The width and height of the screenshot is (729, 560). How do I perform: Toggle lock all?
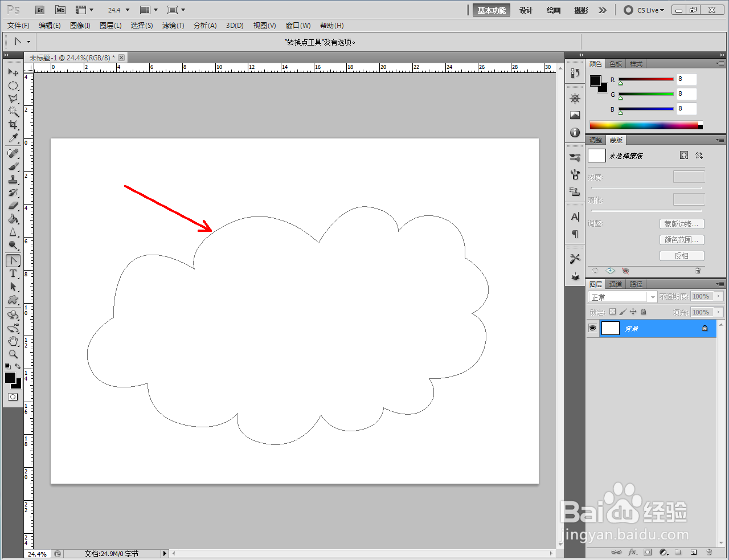point(643,312)
